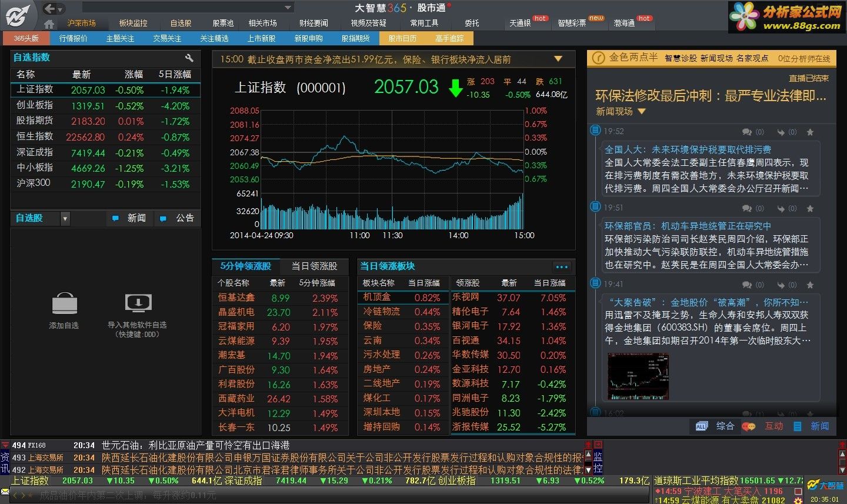Open news title 环保部官员：机动车异地统管正在研究中
The height and width of the screenshot is (504, 847).
pyautogui.click(x=688, y=226)
